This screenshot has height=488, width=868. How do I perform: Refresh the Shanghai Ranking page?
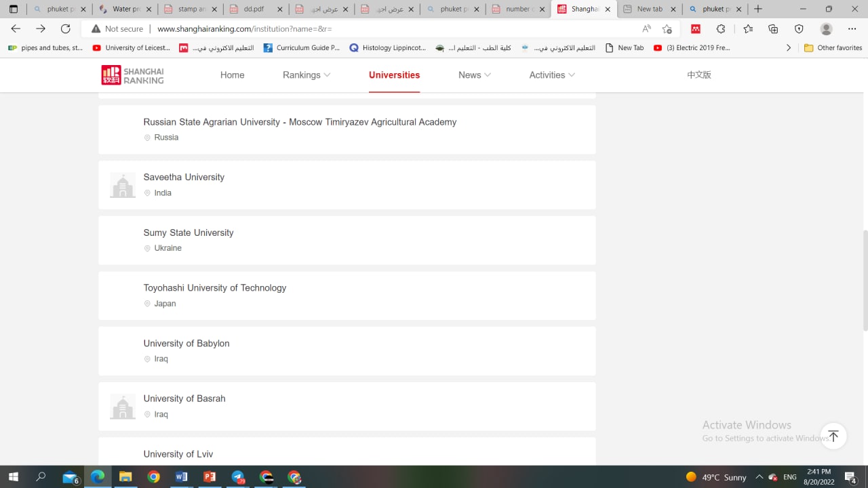pyautogui.click(x=66, y=28)
